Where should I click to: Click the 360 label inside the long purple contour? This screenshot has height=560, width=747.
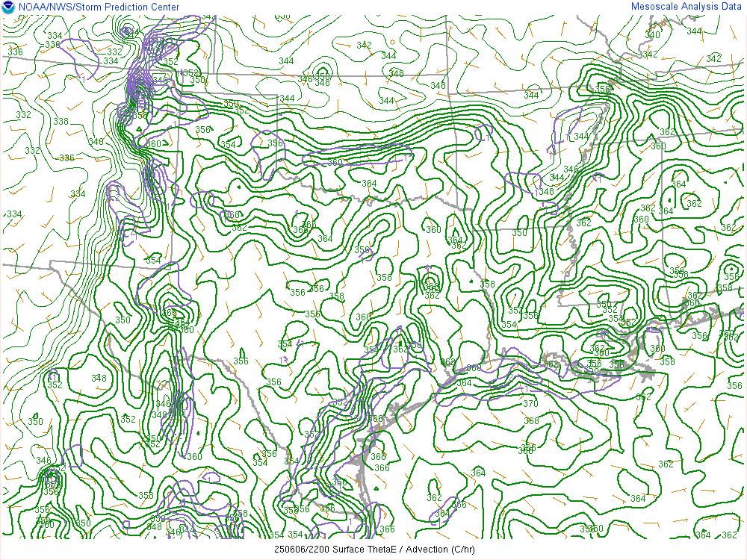335,162
